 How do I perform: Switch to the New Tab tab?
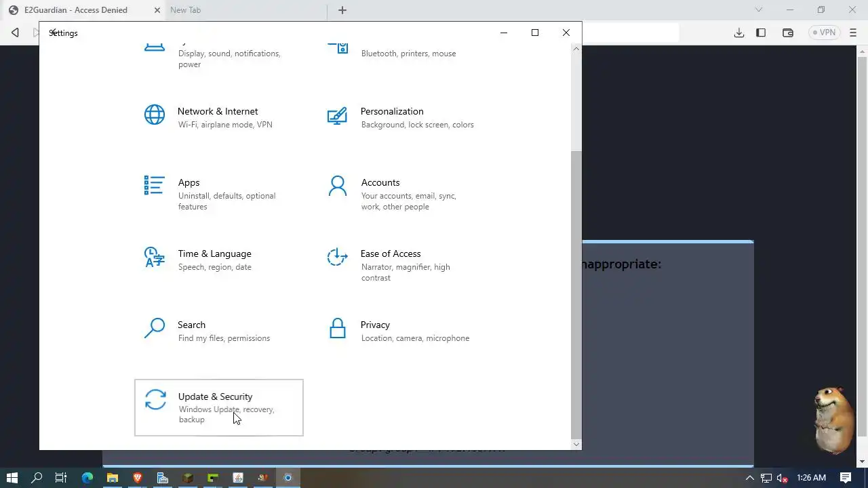pos(185,10)
